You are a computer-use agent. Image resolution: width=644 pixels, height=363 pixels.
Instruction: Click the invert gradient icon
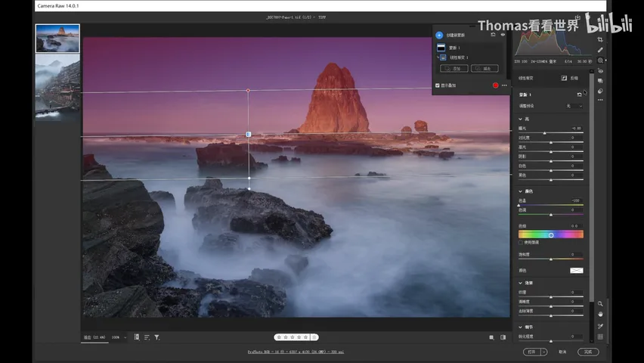(x=564, y=78)
